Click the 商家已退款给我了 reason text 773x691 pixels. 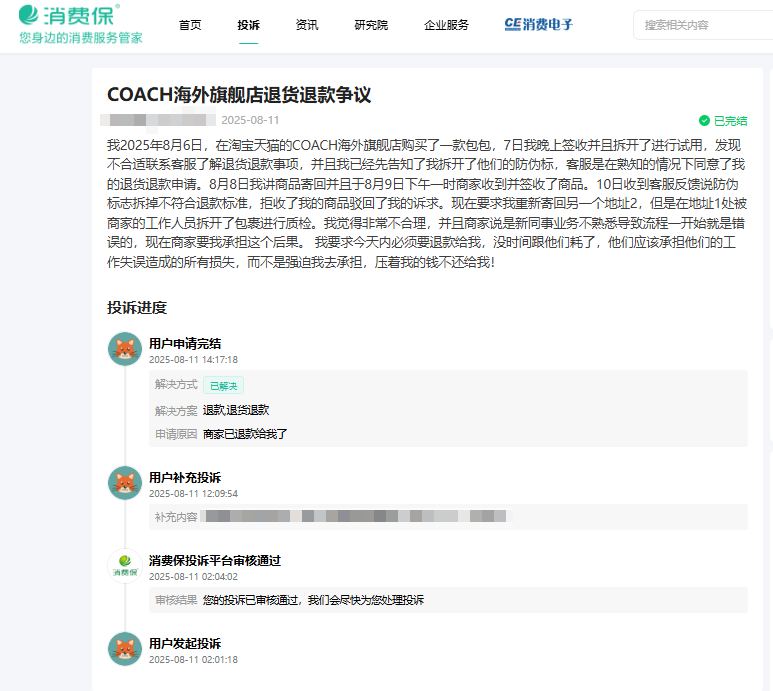tap(245, 434)
